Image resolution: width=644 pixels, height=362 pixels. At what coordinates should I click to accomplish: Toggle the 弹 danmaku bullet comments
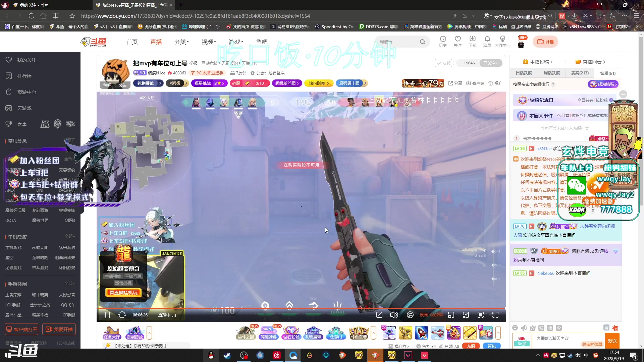click(410, 315)
